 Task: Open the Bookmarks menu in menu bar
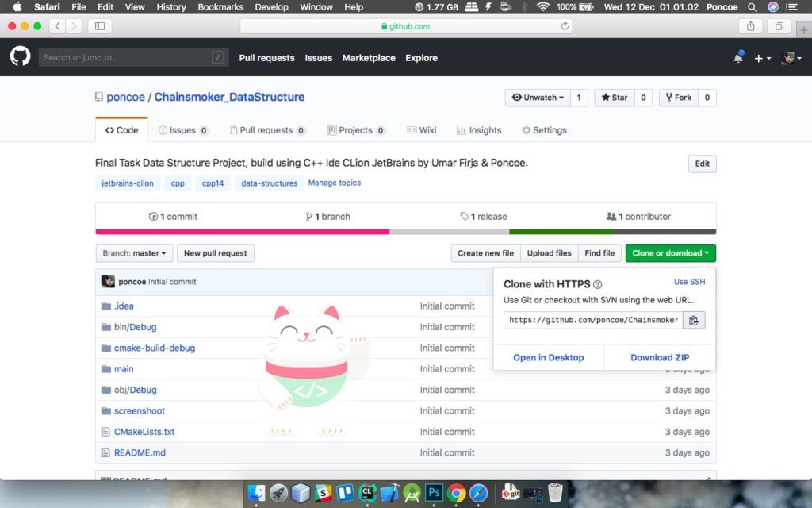[x=220, y=6]
